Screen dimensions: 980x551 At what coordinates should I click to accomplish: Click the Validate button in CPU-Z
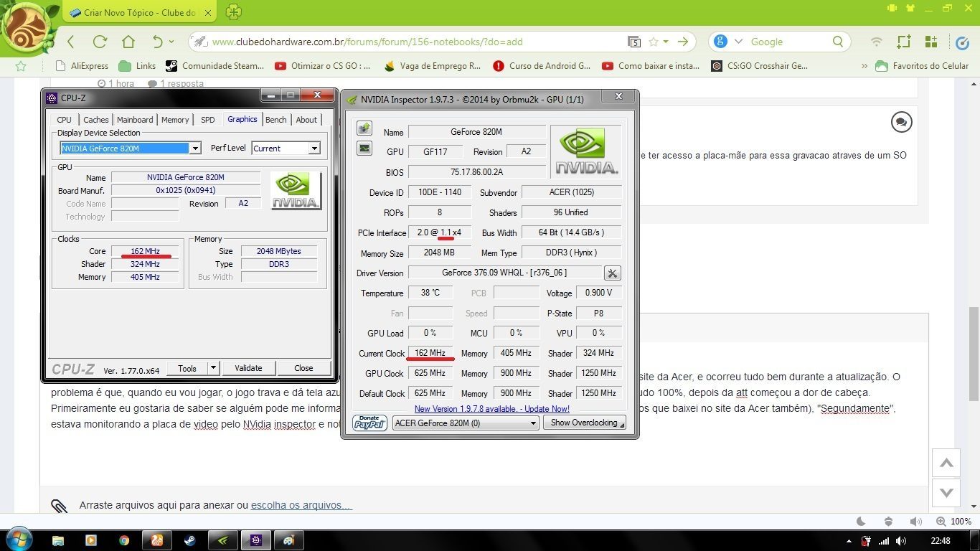pyautogui.click(x=248, y=368)
